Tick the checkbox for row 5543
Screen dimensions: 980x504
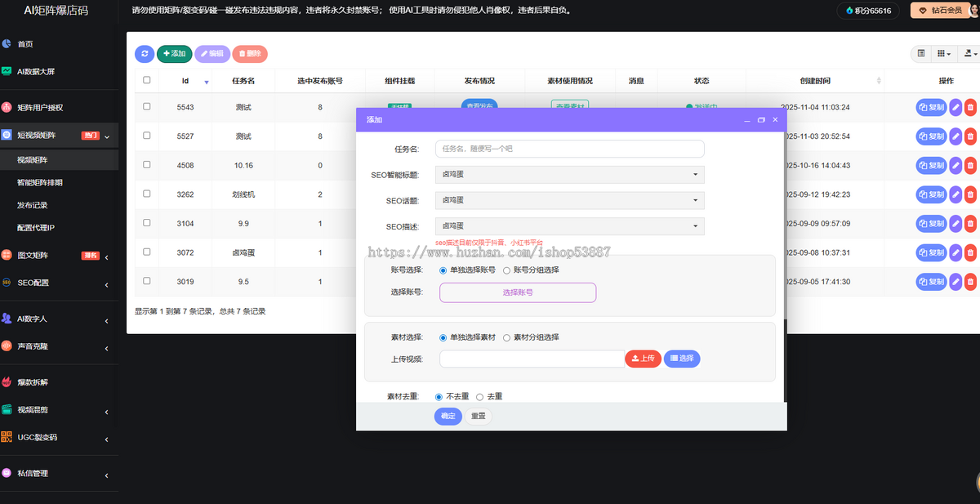pyautogui.click(x=147, y=106)
